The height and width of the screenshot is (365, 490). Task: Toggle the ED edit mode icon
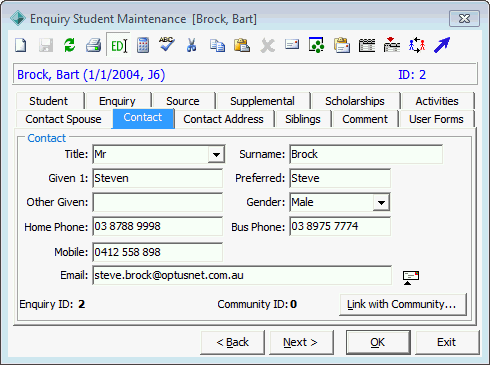click(119, 45)
